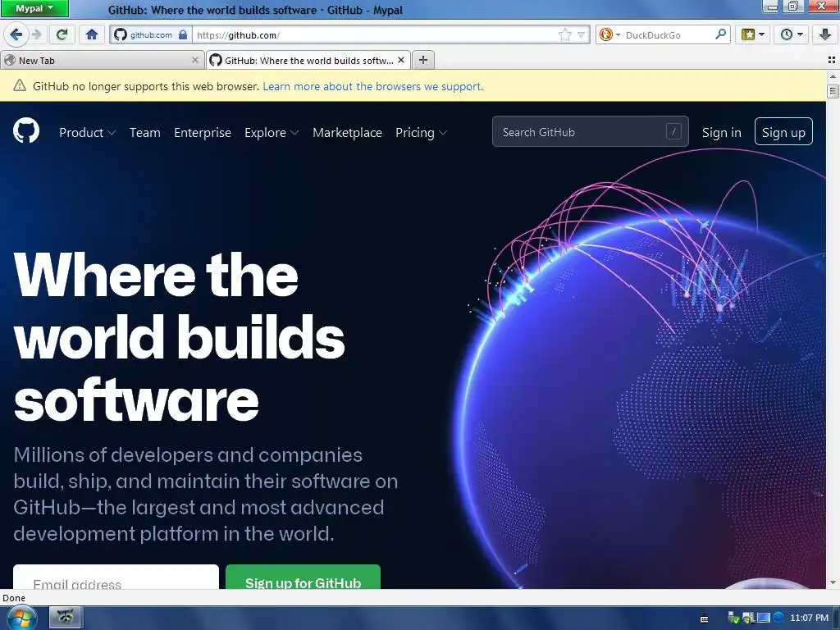Click the display monitor tray icon
The image size is (840, 630).
[763, 619]
